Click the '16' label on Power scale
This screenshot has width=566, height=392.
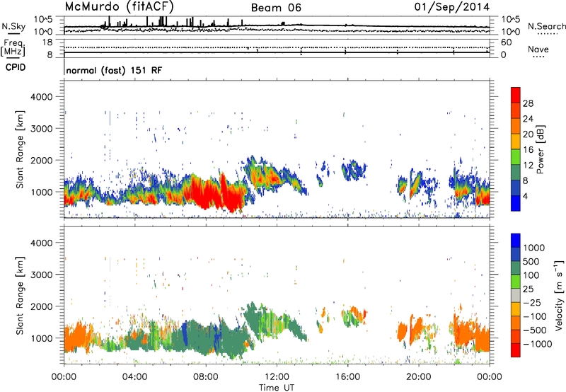pyautogui.click(x=528, y=150)
